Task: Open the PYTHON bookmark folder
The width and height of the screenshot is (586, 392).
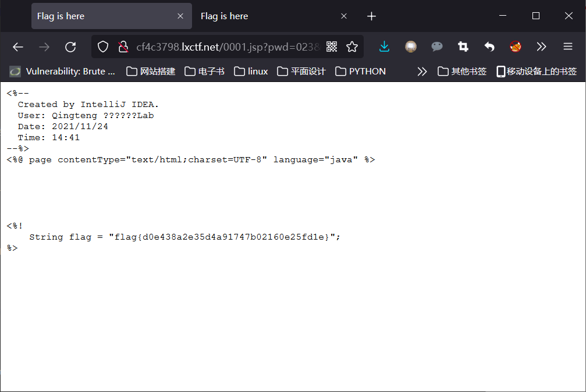Action: [360, 72]
